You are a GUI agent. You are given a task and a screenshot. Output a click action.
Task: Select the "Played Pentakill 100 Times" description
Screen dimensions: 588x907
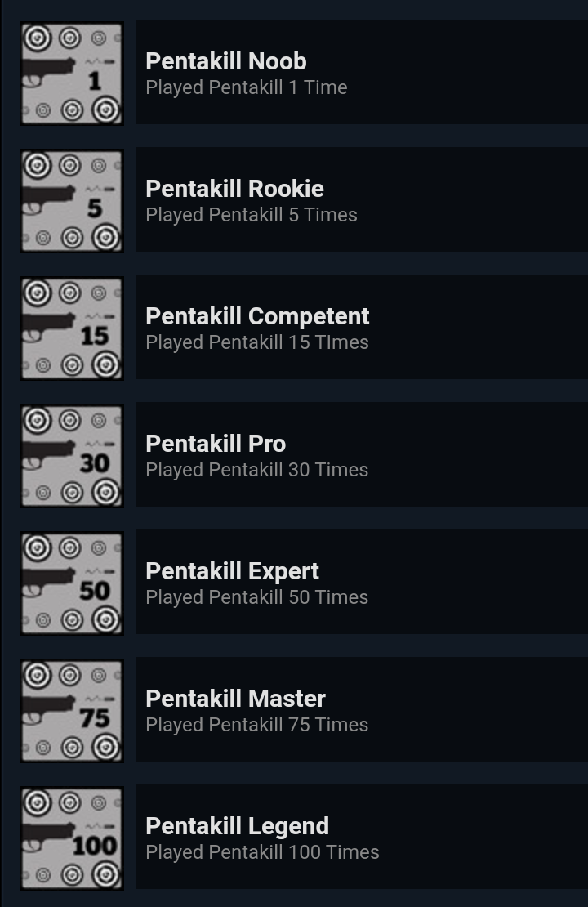(x=262, y=852)
